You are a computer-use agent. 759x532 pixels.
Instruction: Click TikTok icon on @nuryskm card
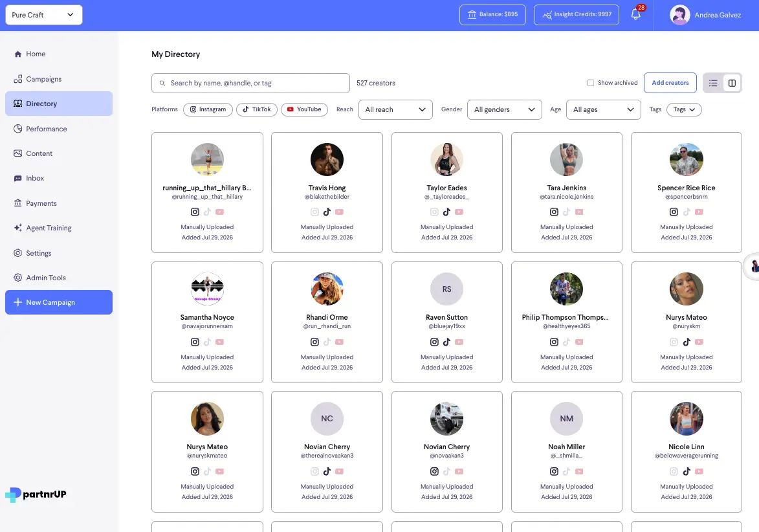click(687, 342)
